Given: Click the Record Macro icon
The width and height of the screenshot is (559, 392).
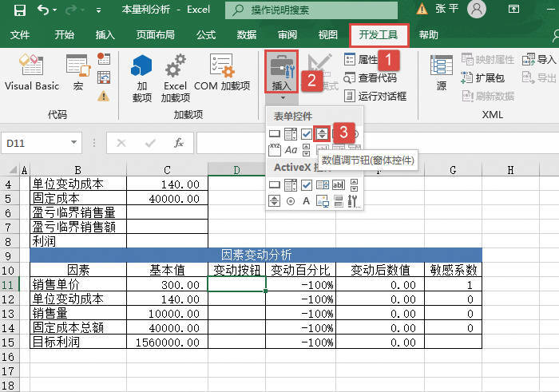Looking at the screenshot, I should coord(104,58).
